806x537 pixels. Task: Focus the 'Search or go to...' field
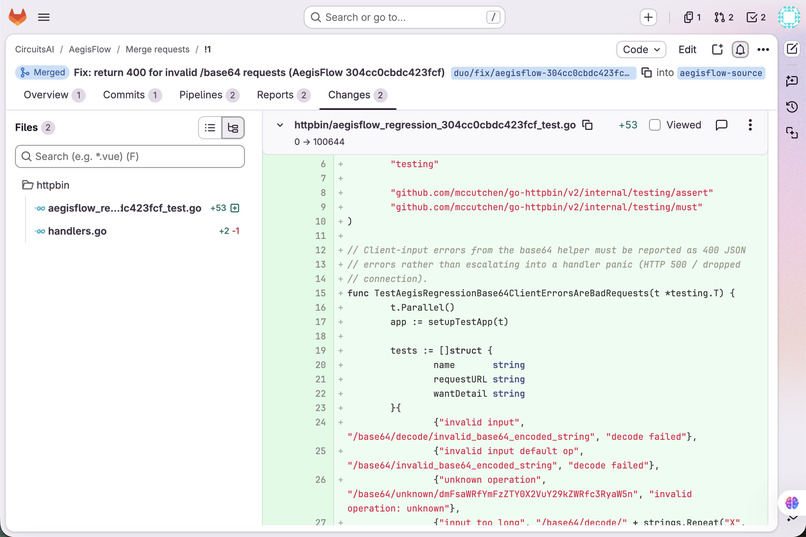coord(404,17)
